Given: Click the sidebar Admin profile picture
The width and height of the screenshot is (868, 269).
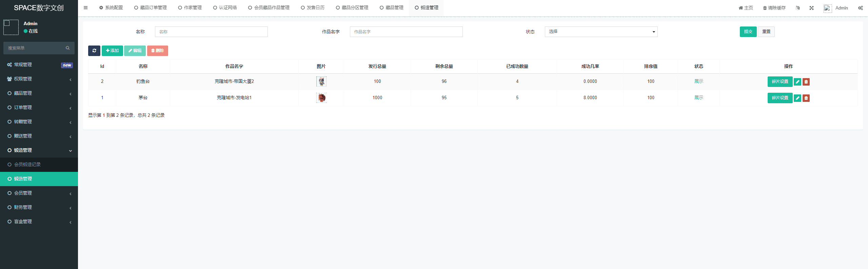Looking at the screenshot, I should tap(11, 27).
